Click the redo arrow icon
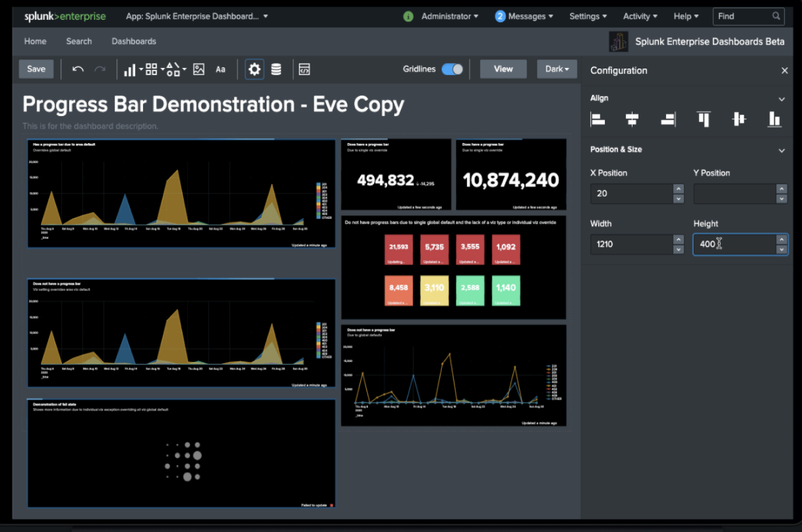The width and height of the screenshot is (802, 532). 100,69
